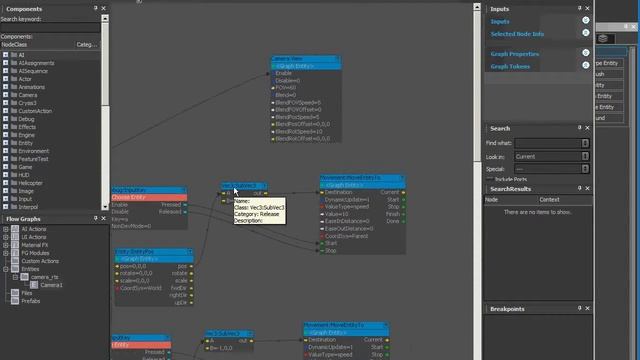Collapse Graph Properties section chevron
This screenshot has width=640, height=360.
[x=586, y=53]
